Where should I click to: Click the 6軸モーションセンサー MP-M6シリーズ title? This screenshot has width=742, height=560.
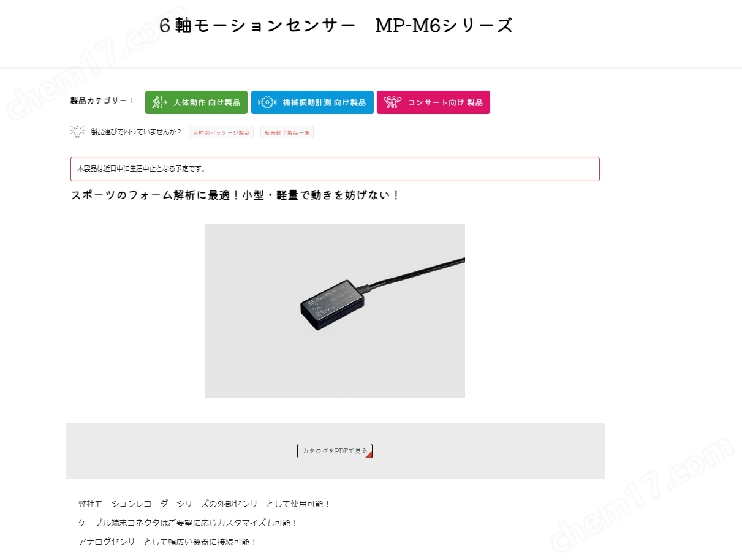(336, 26)
